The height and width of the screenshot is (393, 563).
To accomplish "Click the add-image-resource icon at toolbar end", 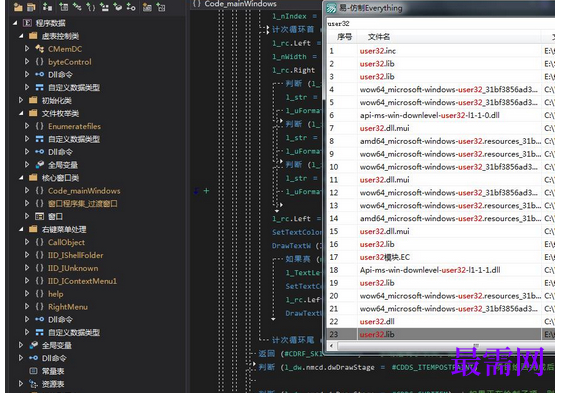I will (x=161, y=7).
